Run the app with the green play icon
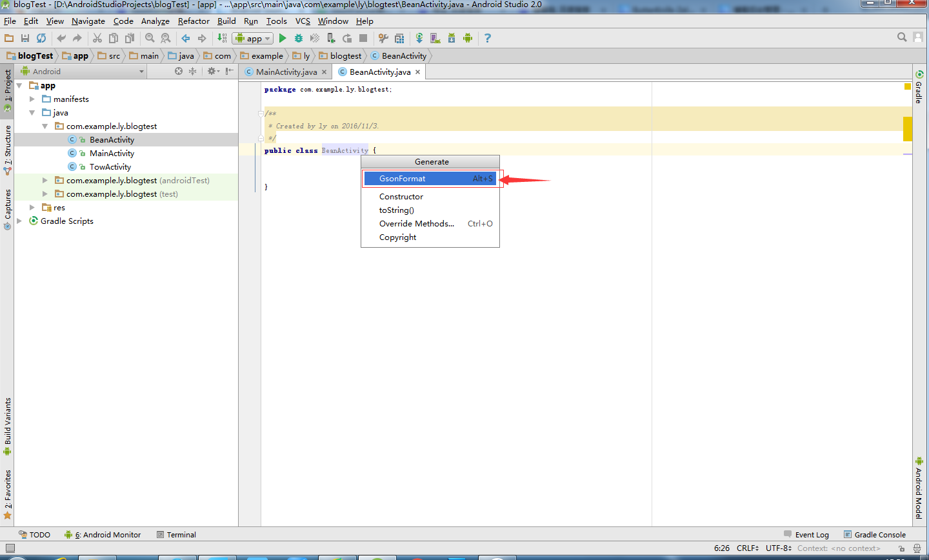The width and height of the screenshot is (929, 560). [x=283, y=38]
